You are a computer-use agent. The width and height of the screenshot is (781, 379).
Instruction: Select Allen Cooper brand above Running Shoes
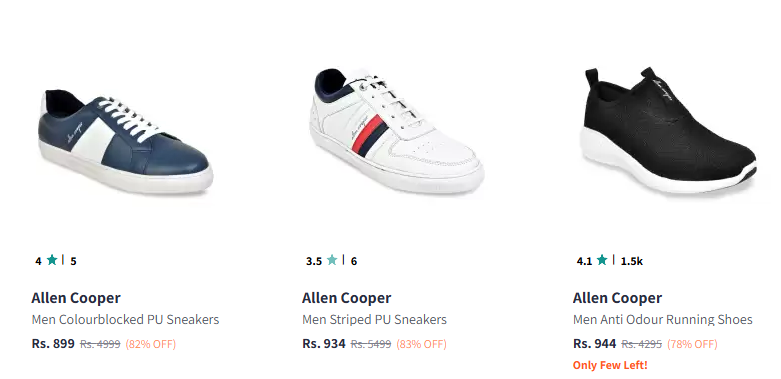click(x=617, y=298)
